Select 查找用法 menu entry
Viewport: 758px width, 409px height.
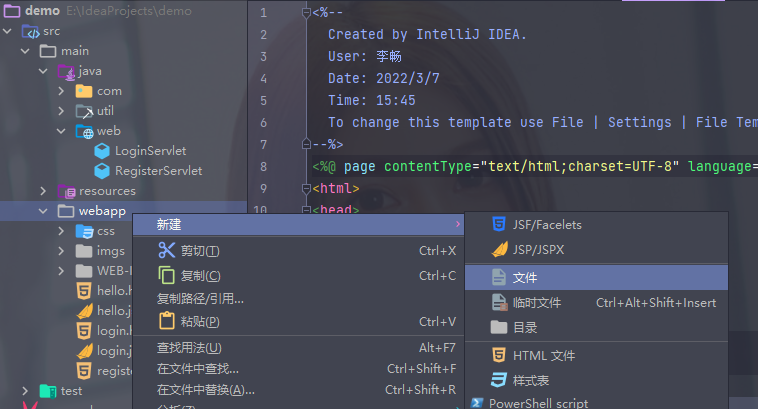[x=298, y=348]
